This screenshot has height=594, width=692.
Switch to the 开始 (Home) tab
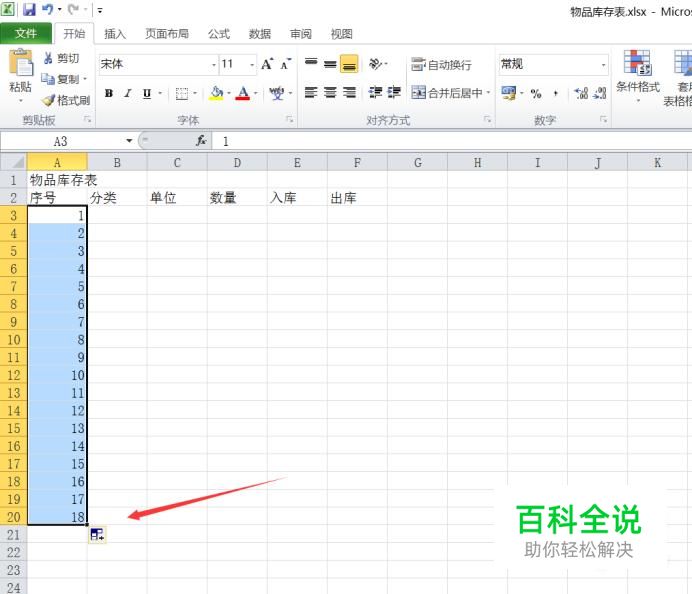click(x=74, y=34)
